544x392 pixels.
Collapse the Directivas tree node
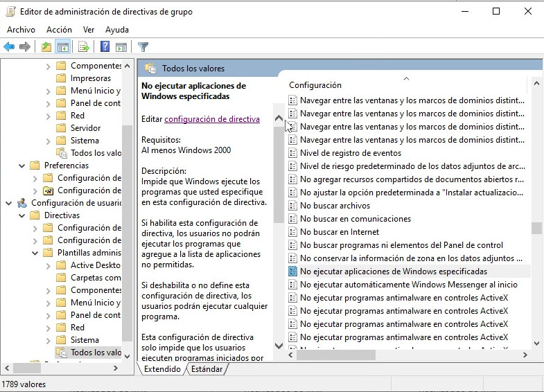click(22, 215)
